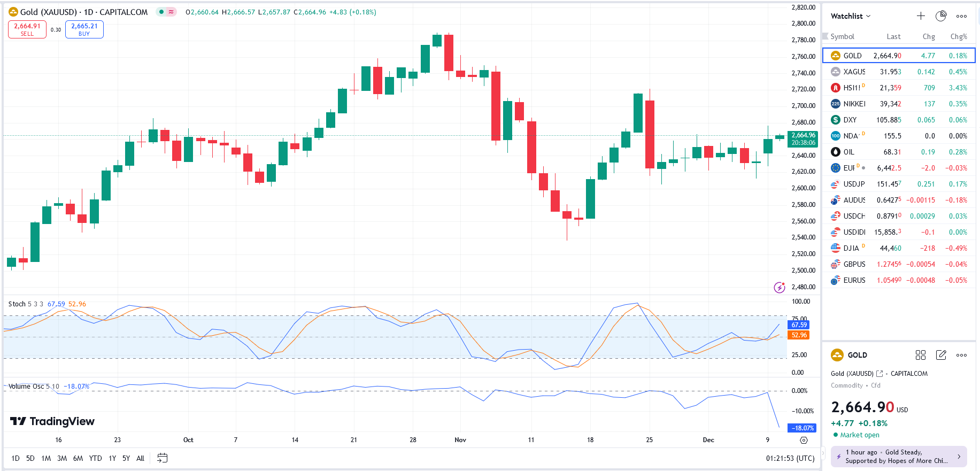The width and height of the screenshot is (980, 471).
Task: Open the UTC time zone selector
Action: [790, 458]
